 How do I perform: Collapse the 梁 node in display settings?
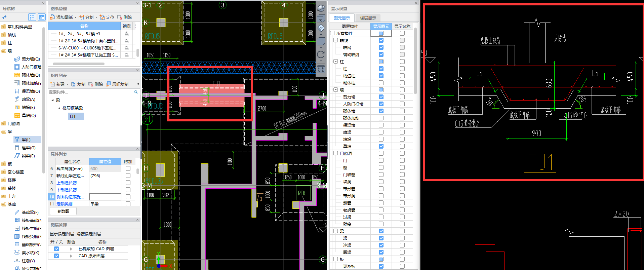(x=336, y=231)
